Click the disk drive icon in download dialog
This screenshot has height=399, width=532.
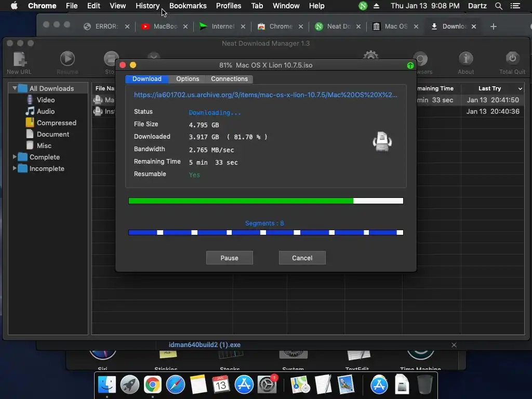click(382, 141)
